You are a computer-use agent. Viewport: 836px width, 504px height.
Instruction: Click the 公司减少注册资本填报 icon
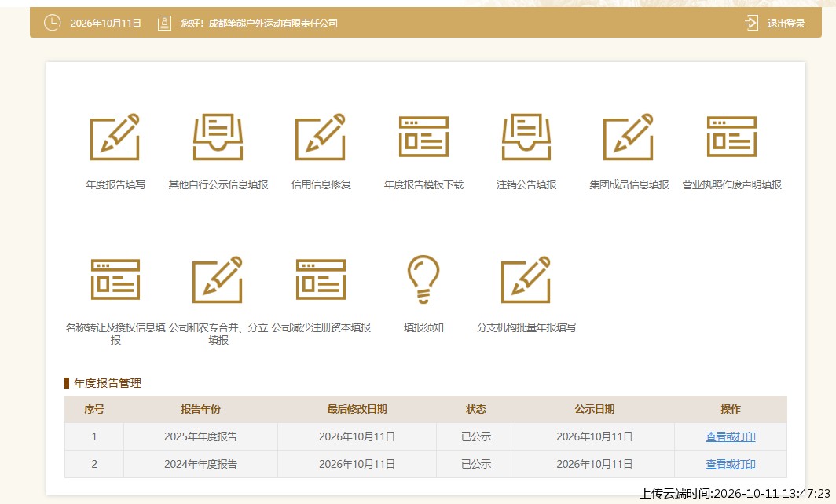coord(321,279)
